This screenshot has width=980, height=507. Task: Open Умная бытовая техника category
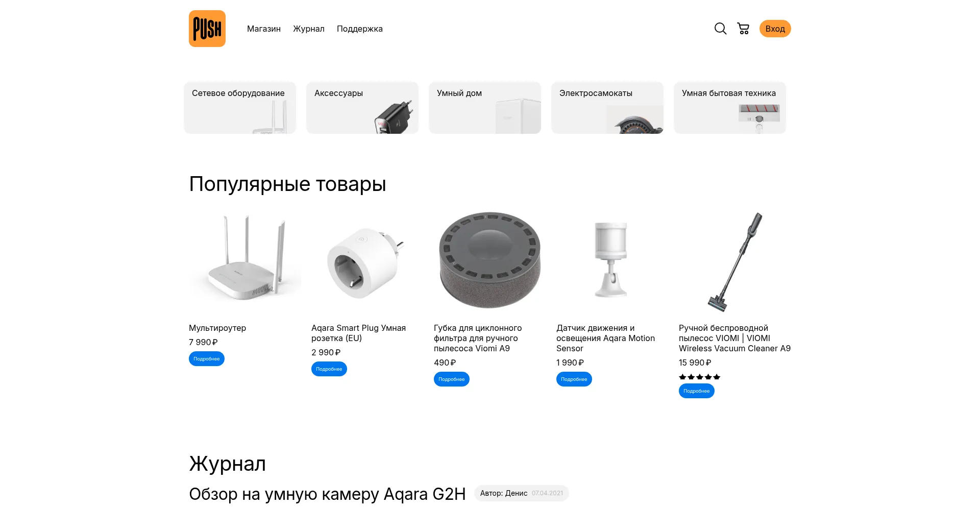point(730,108)
